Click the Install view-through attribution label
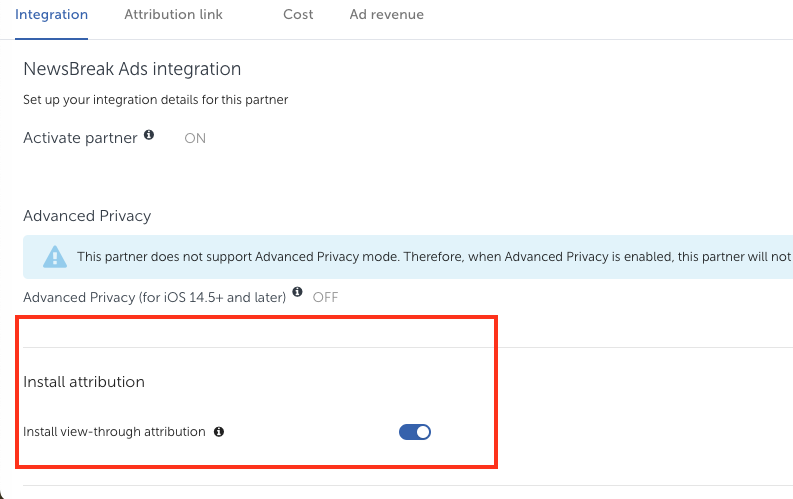Screen dimensions: 793x499 (114, 432)
